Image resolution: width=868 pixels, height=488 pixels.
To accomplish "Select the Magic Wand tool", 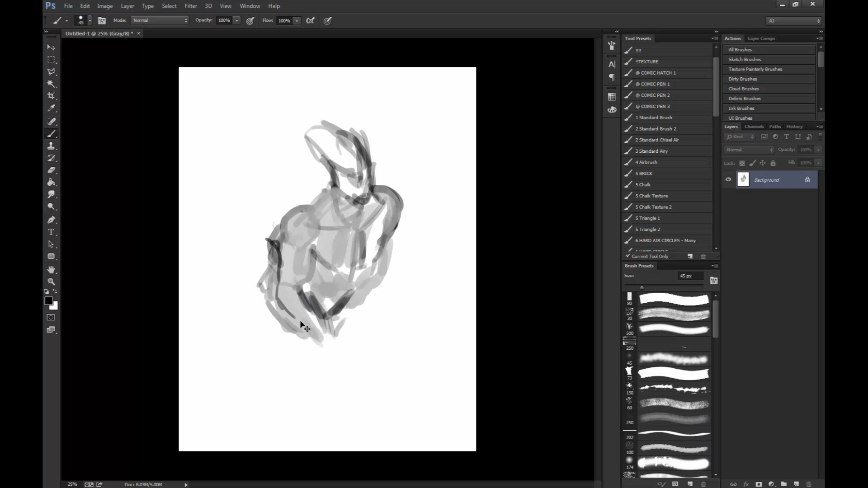I will [51, 84].
